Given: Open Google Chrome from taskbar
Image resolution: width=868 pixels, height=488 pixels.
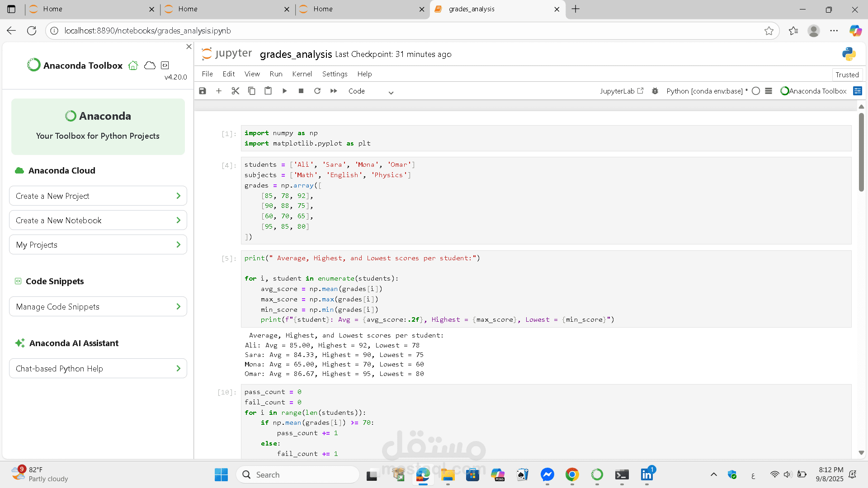Looking at the screenshot, I should [572, 475].
